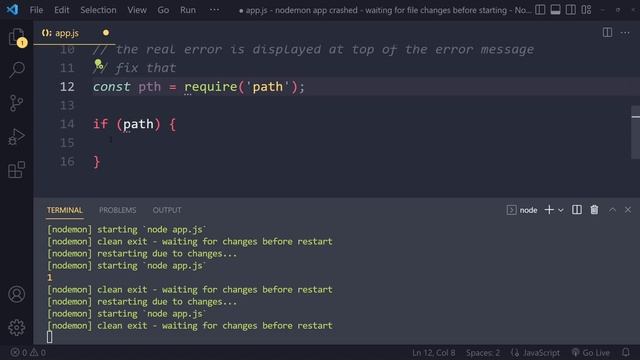The height and width of the screenshot is (360, 640).
Task: Open the Edit menu
Action: coord(62,10)
